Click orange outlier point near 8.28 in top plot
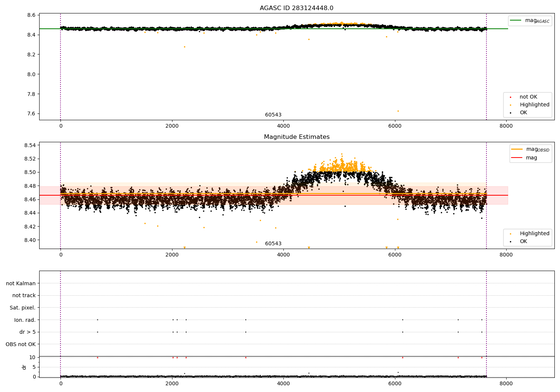The width and height of the screenshot is (560, 392). (x=184, y=47)
